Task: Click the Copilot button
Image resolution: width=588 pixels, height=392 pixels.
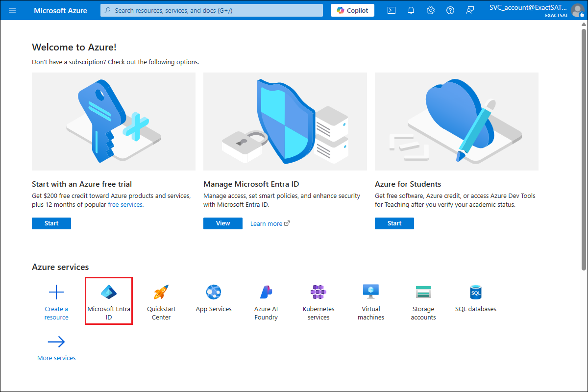Action: tap(352, 10)
